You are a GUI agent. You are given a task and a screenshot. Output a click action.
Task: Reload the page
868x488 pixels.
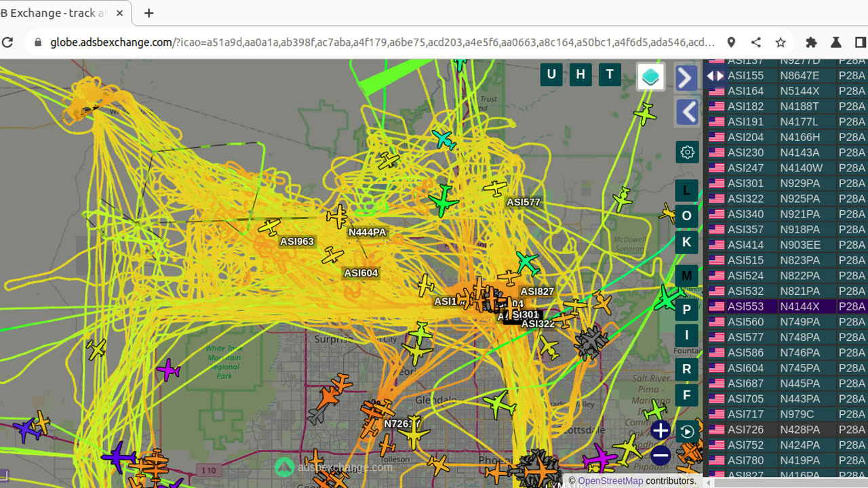click(x=7, y=42)
